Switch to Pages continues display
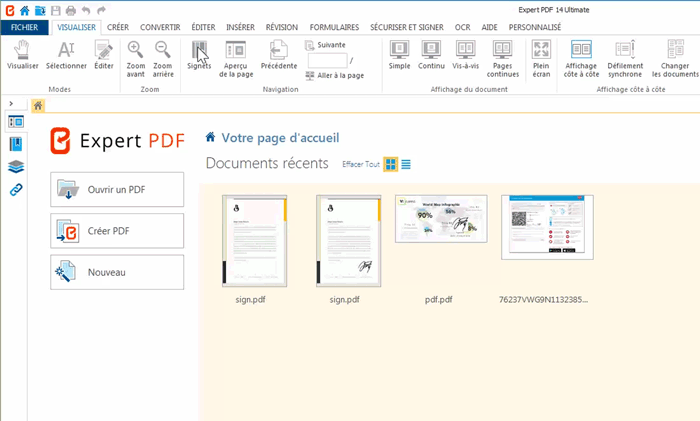700x421 pixels. click(503, 58)
